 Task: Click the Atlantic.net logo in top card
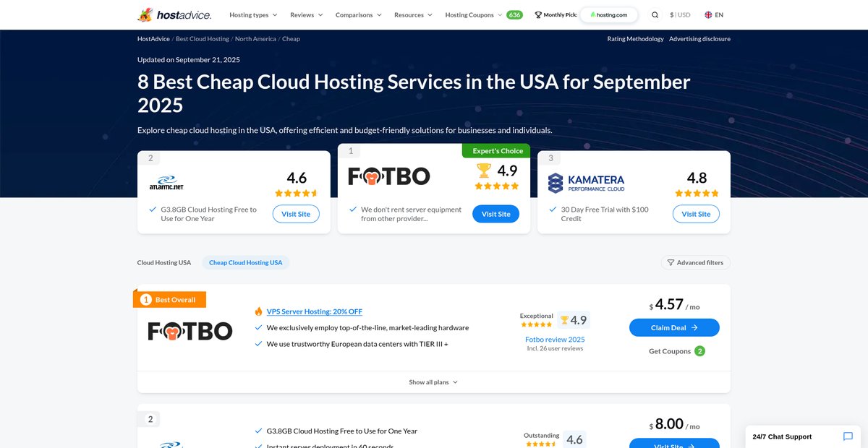166,183
